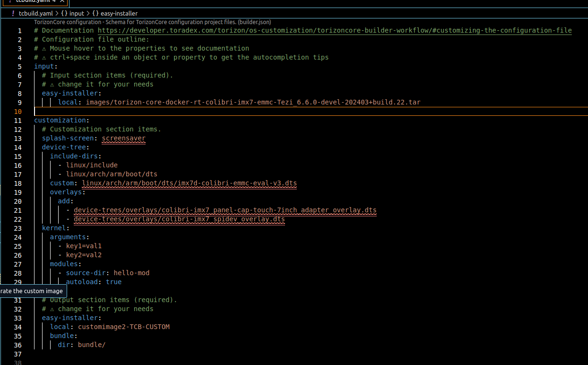Screen dimensions: 588x365
Task: Click the TorizonCore configuration schema code lens
Action: (152, 22)
